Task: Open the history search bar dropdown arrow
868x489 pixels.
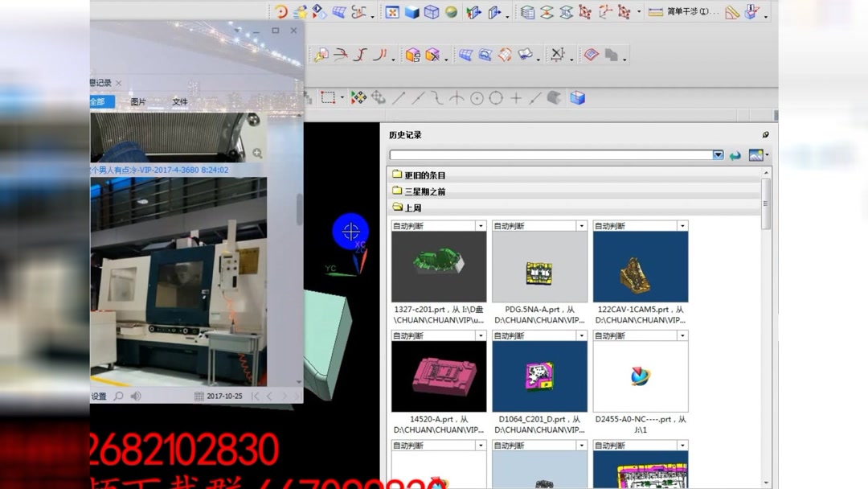Action: 717,155
